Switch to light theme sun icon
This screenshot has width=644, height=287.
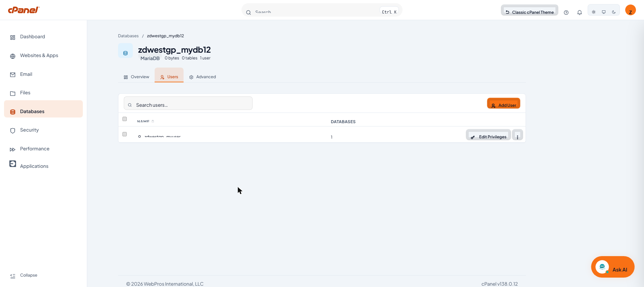click(x=594, y=12)
